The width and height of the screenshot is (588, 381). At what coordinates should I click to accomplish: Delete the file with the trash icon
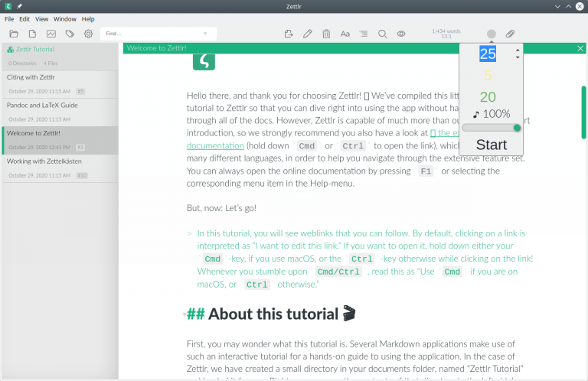coord(326,34)
